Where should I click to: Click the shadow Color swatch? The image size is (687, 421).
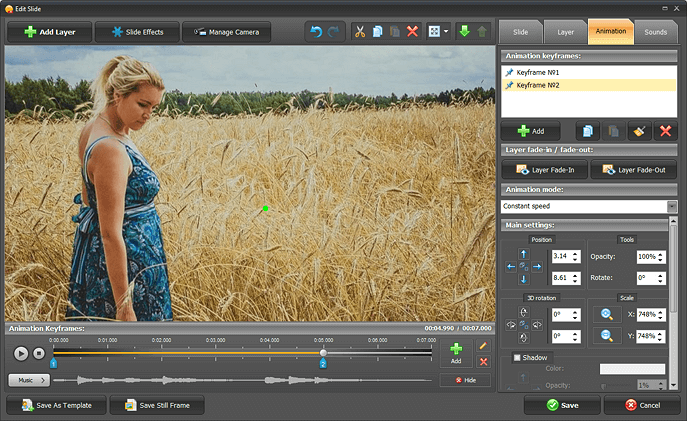632,369
